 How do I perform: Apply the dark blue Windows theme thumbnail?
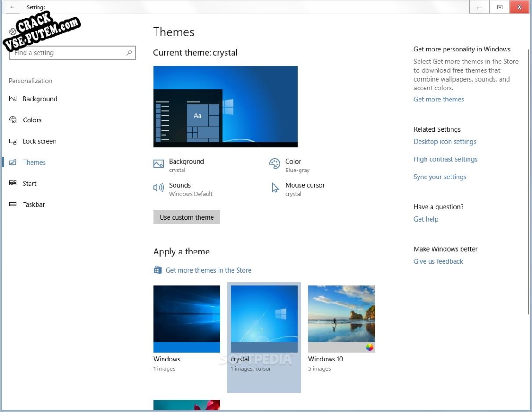[187, 318]
